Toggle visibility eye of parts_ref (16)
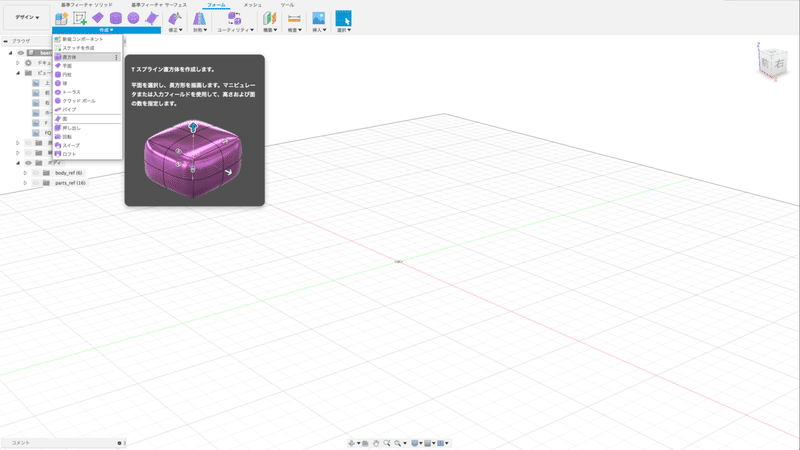Image resolution: width=800 pixels, height=450 pixels. [x=36, y=183]
